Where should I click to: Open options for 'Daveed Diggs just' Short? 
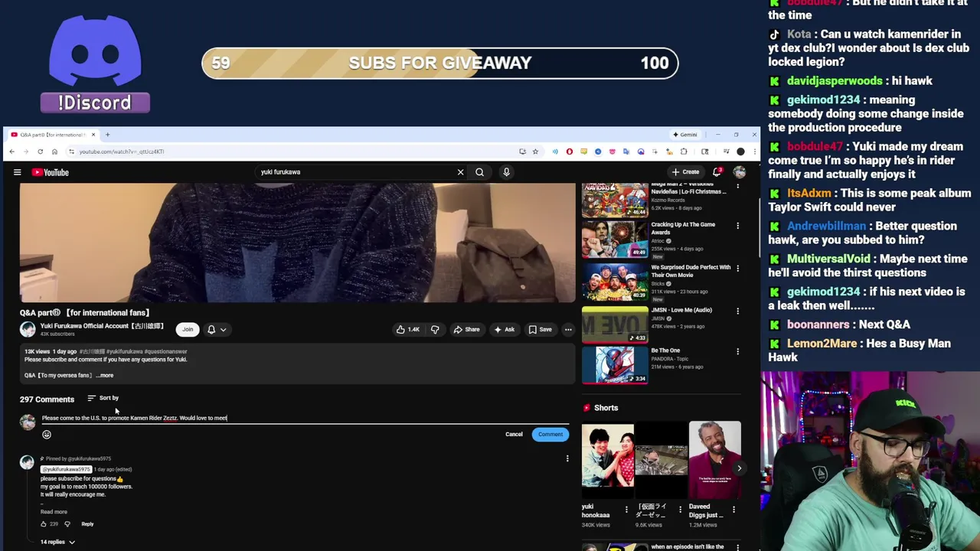click(733, 510)
